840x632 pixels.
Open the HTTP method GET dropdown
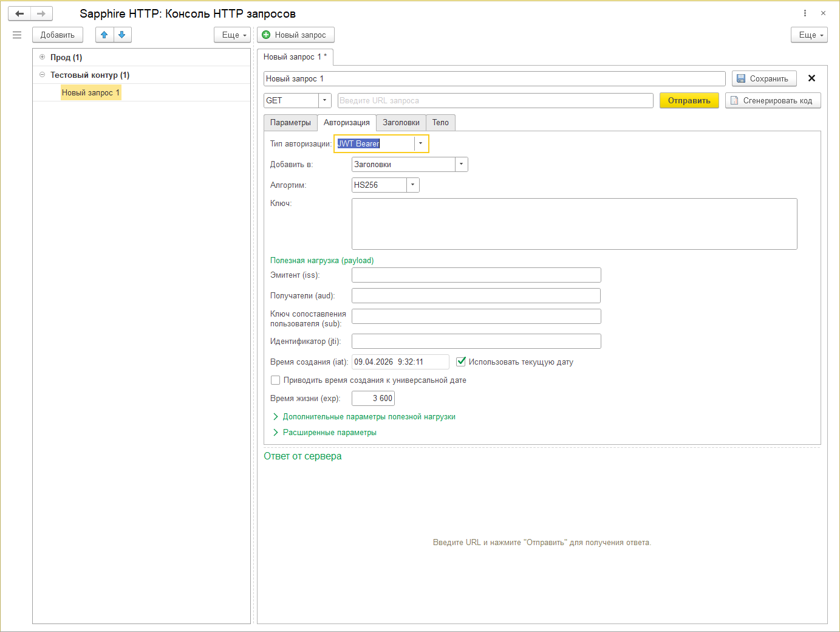324,101
